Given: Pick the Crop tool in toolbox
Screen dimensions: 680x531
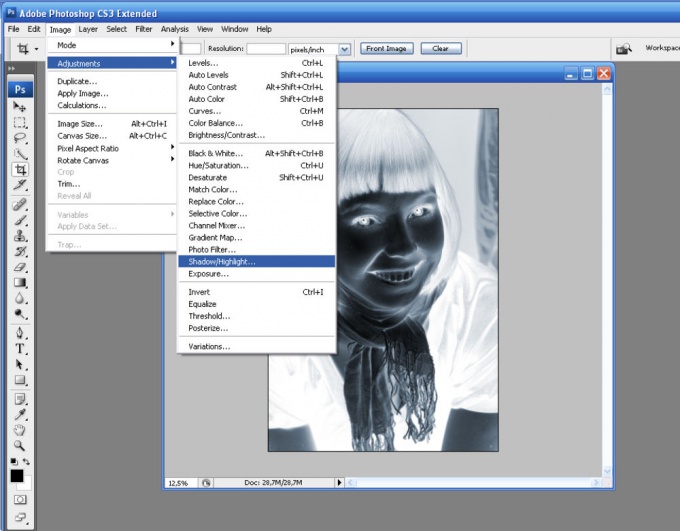Looking at the screenshot, I should [x=20, y=170].
